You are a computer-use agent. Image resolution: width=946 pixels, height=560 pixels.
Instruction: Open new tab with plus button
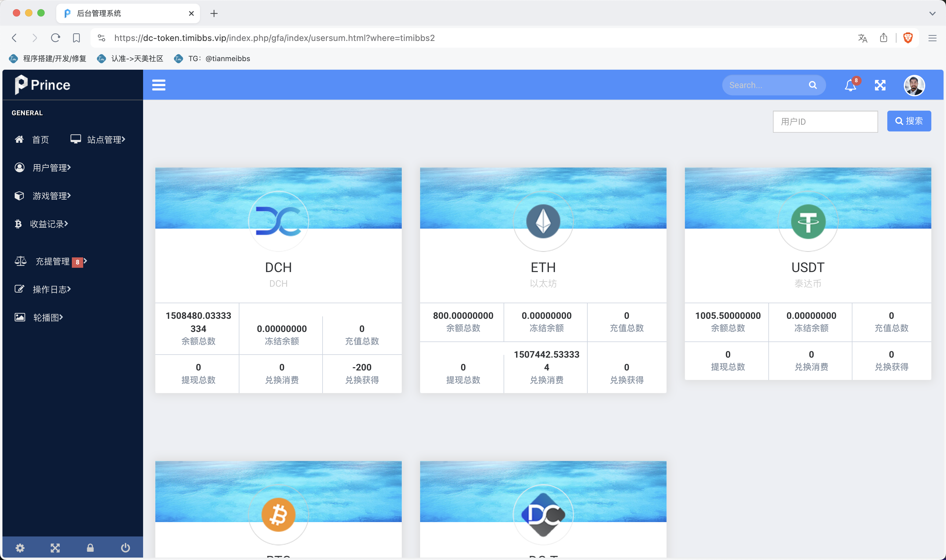click(214, 13)
